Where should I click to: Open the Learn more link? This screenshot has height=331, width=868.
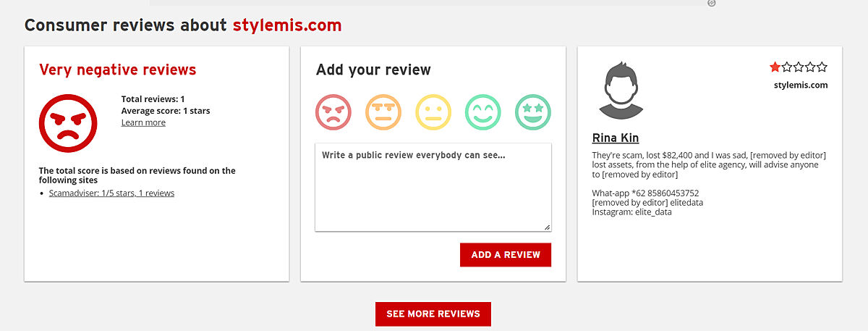[x=143, y=122]
